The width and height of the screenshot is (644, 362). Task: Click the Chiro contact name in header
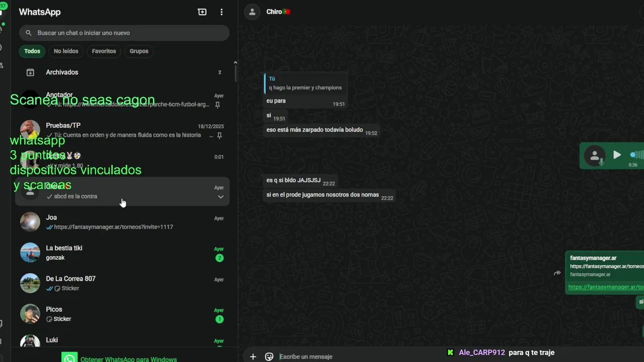coord(278,12)
